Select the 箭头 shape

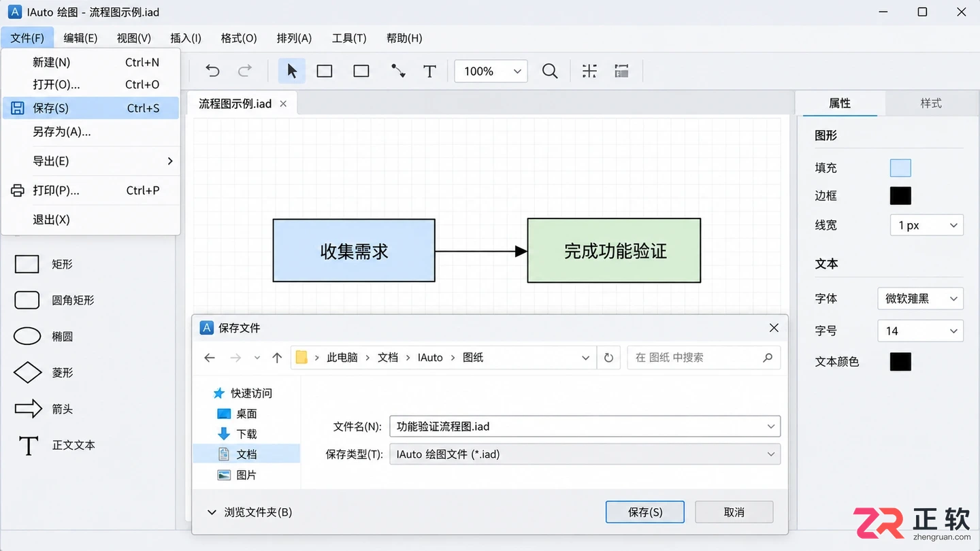44,409
